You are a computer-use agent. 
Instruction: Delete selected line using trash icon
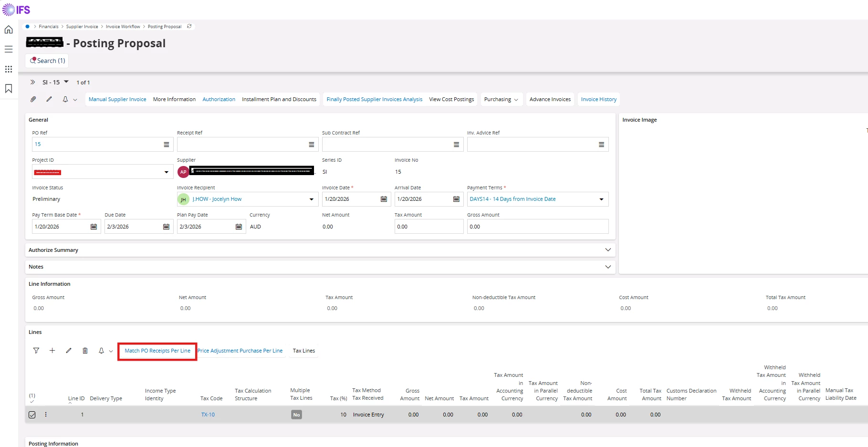point(85,351)
